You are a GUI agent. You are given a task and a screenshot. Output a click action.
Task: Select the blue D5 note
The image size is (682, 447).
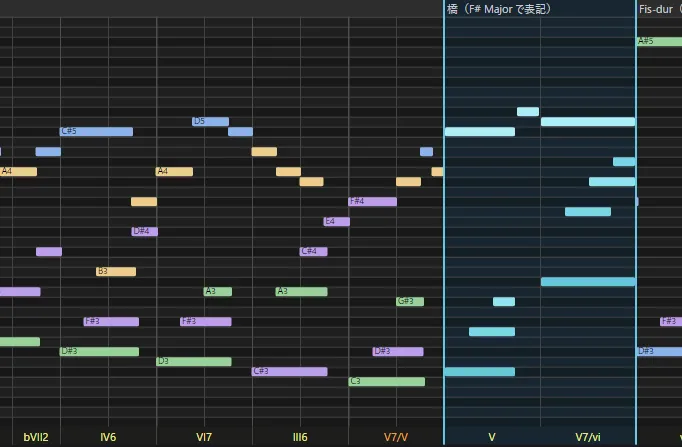(211, 121)
